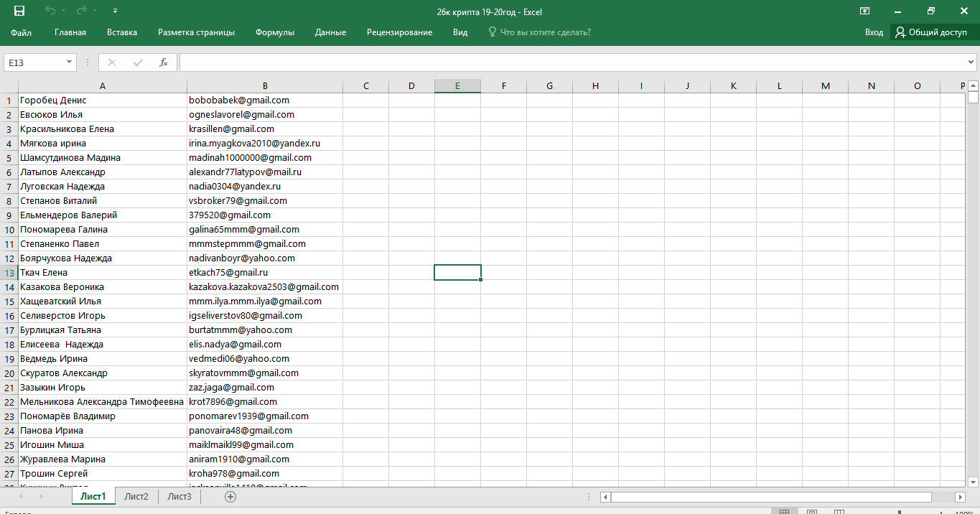This screenshot has height=514, width=980.
Task: Switch to the Лист2 sheet tab
Action: point(136,496)
